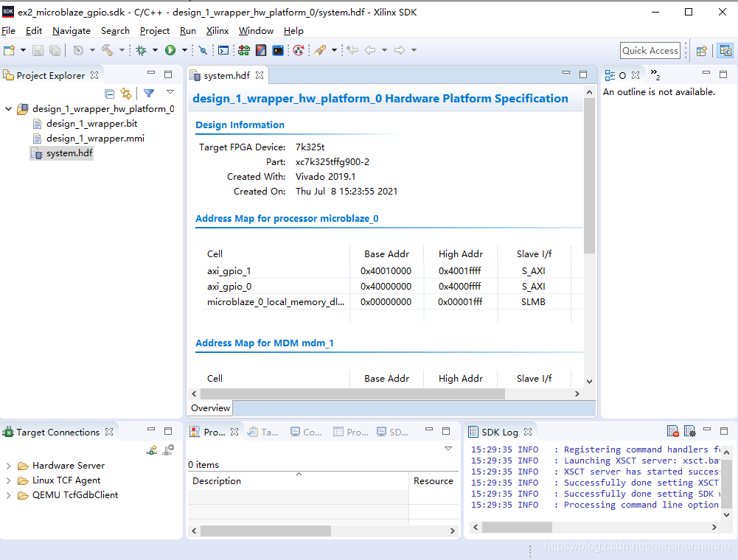Expand the Hardware Server node
Screen dimensions: 738x560
(8, 466)
